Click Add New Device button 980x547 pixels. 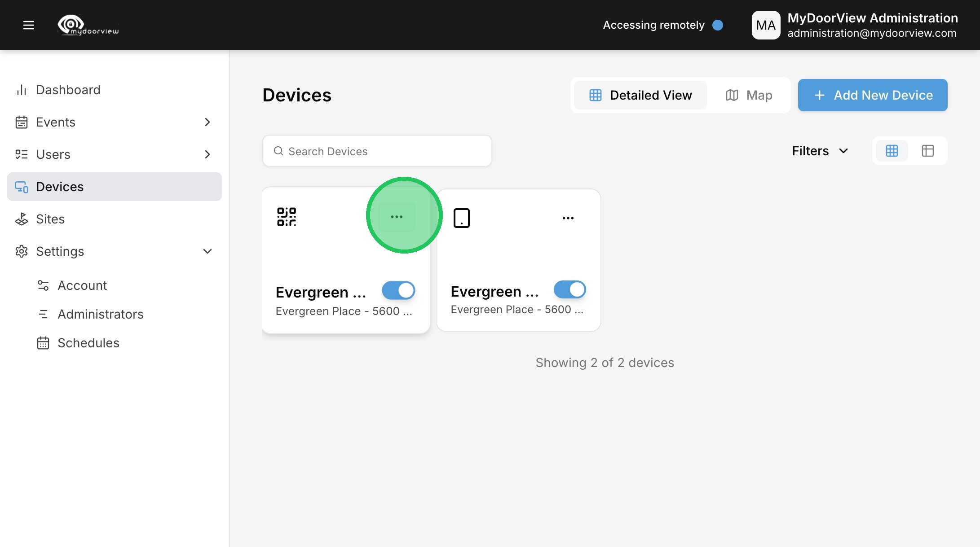tap(872, 95)
